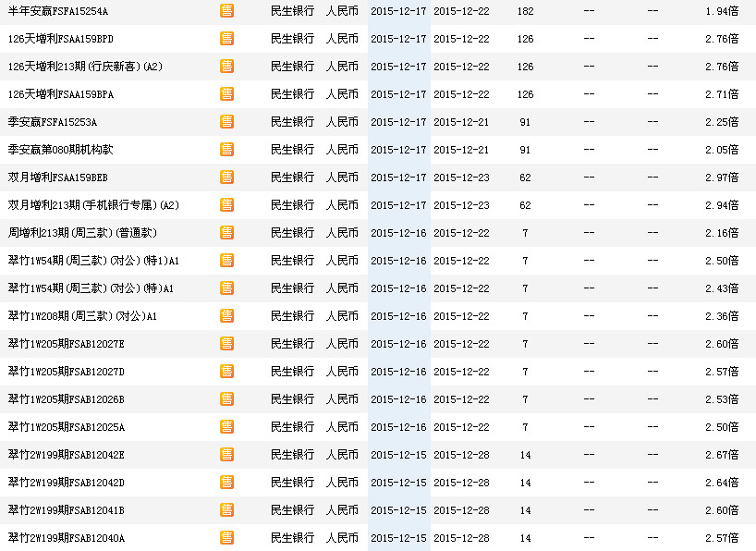Click the 2.94倍 value in the table

[x=722, y=205]
